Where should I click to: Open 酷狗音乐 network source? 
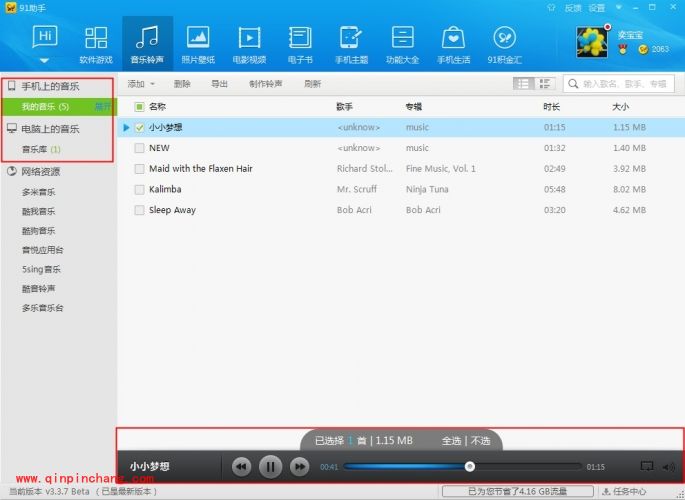coord(39,231)
